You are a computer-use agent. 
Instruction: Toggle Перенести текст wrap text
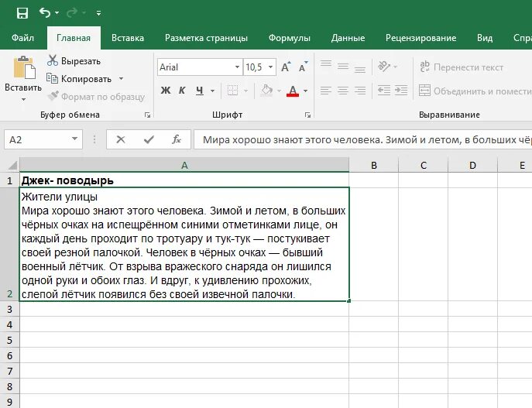pos(462,67)
